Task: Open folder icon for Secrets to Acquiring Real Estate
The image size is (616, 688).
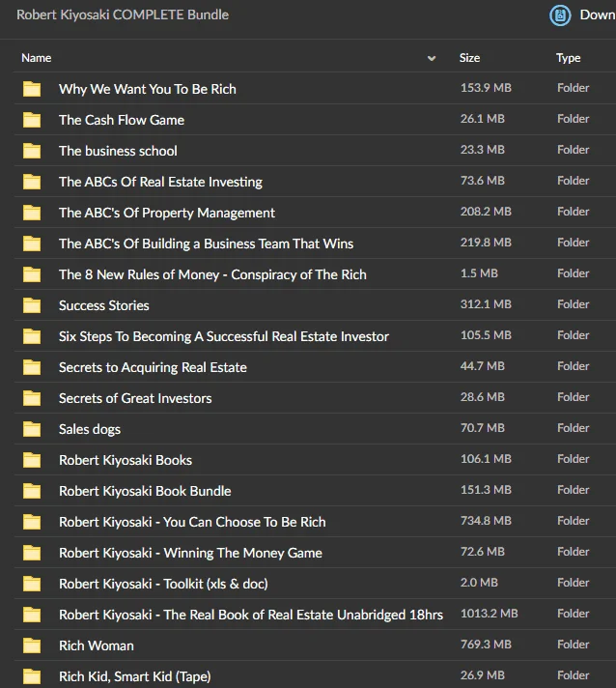Action: pos(32,367)
